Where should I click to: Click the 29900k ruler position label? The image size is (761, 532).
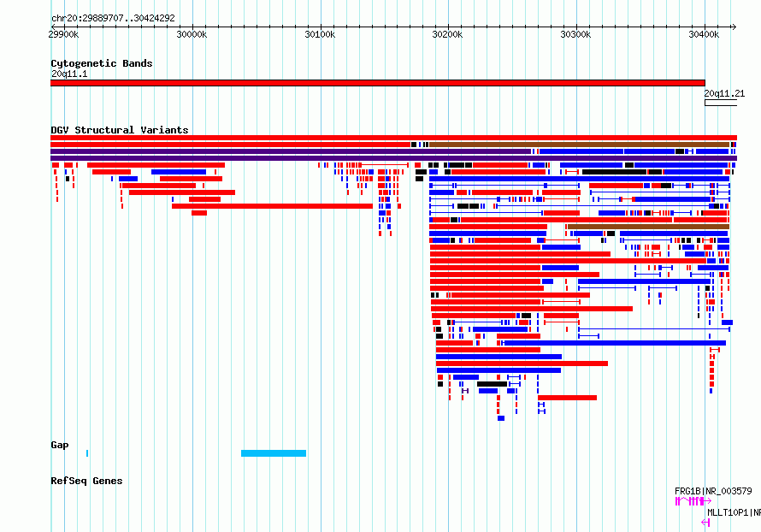[63, 34]
